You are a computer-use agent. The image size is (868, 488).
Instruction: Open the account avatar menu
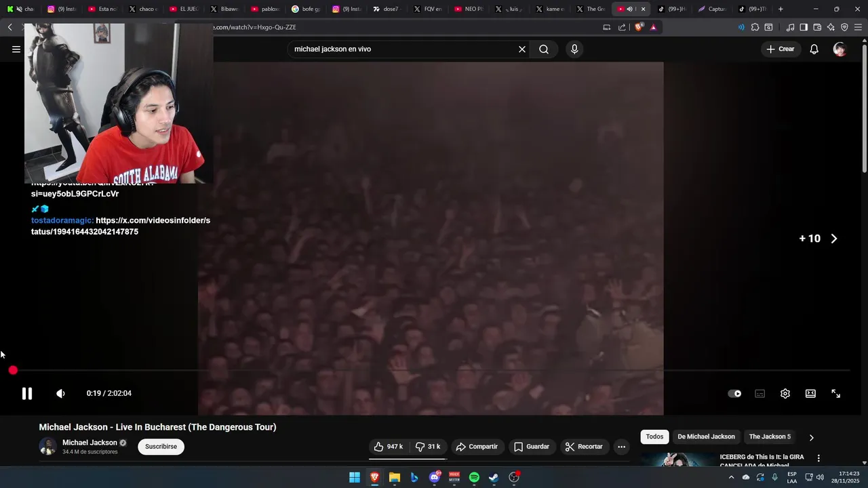click(x=840, y=49)
